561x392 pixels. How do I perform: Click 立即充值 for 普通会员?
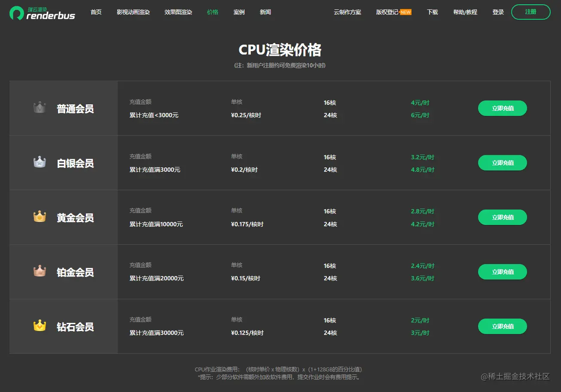502,108
